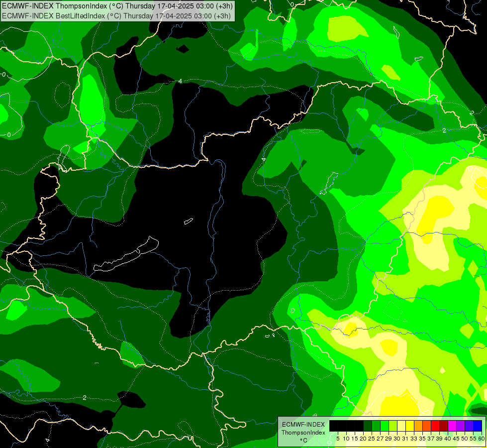This screenshot has height=448, width=487.
Task: Click the "ECMWF-INDEX" label in the legend box
Action: pyautogui.click(x=303, y=425)
